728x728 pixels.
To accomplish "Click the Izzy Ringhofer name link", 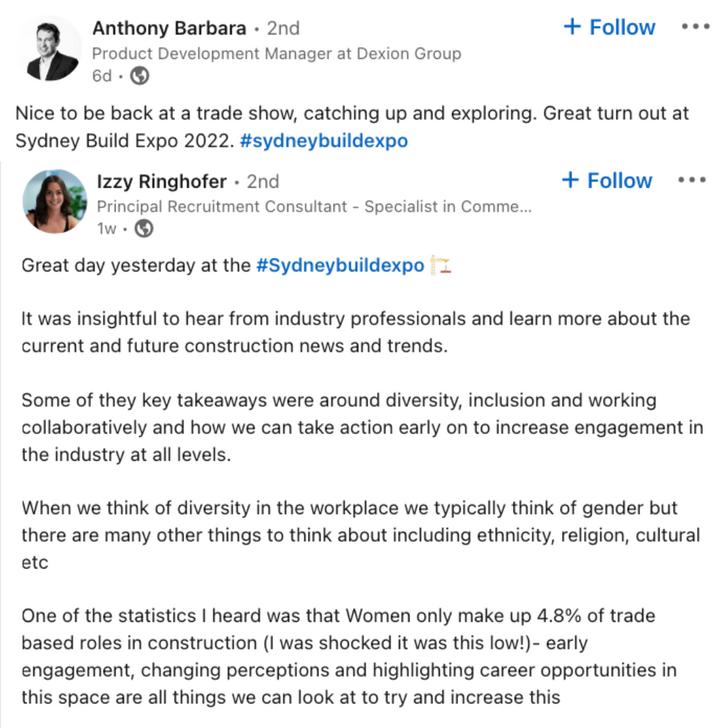I will [161, 181].
